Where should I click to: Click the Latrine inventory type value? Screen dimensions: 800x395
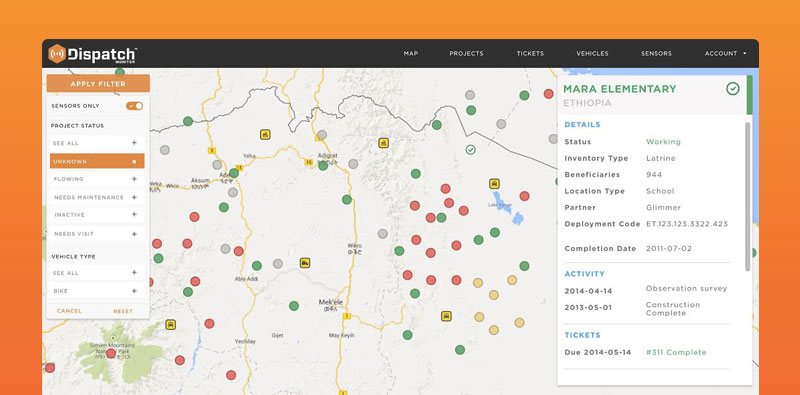click(x=661, y=158)
